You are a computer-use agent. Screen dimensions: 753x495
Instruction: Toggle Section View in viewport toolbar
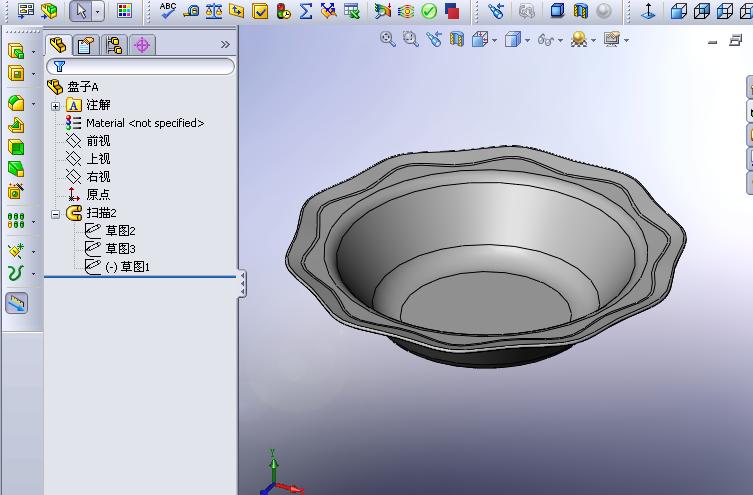[457, 39]
